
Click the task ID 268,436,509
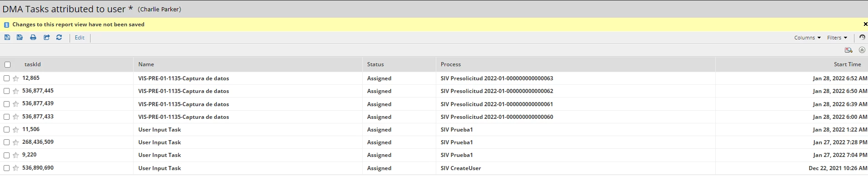[38, 142]
